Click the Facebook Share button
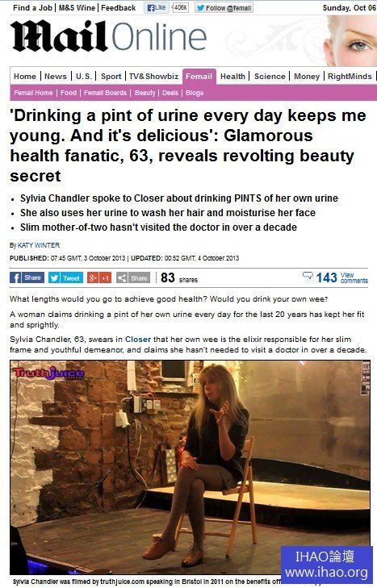Image resolution: width=377 pixels, height=588 pixels. tap(27, 277)
